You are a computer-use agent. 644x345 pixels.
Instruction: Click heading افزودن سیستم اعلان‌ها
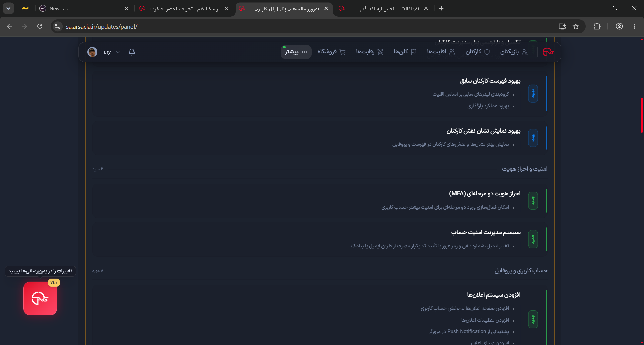click(494, 295)
